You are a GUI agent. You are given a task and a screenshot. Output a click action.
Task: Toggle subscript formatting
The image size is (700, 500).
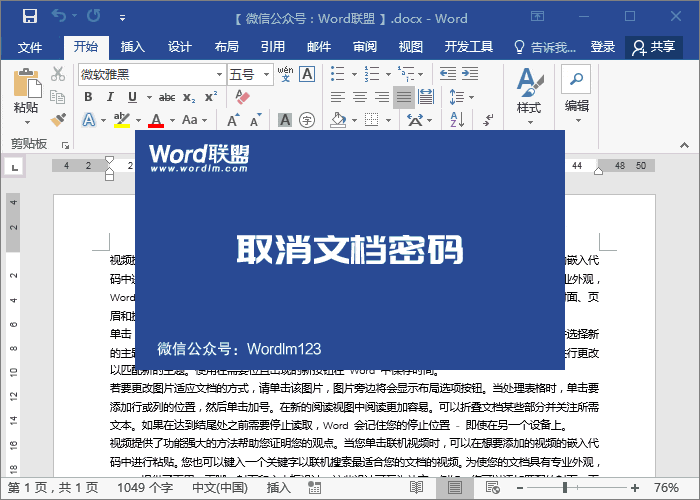pos(189,98)
